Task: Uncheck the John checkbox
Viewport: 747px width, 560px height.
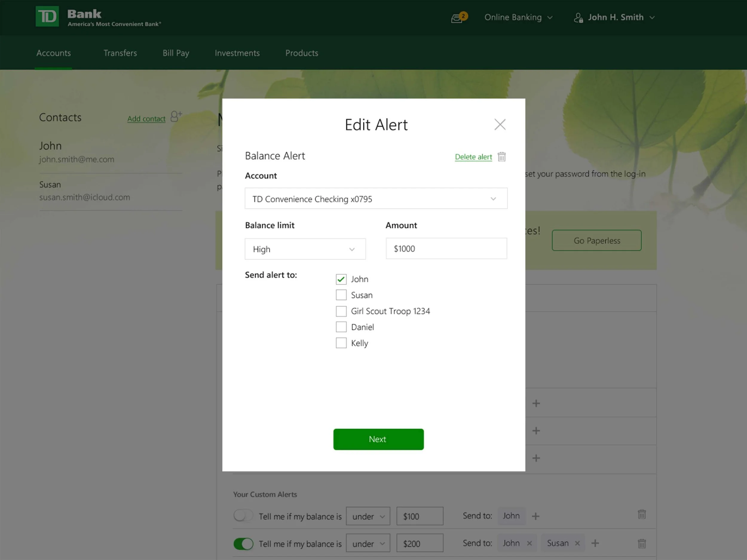Action: point(341,279)
